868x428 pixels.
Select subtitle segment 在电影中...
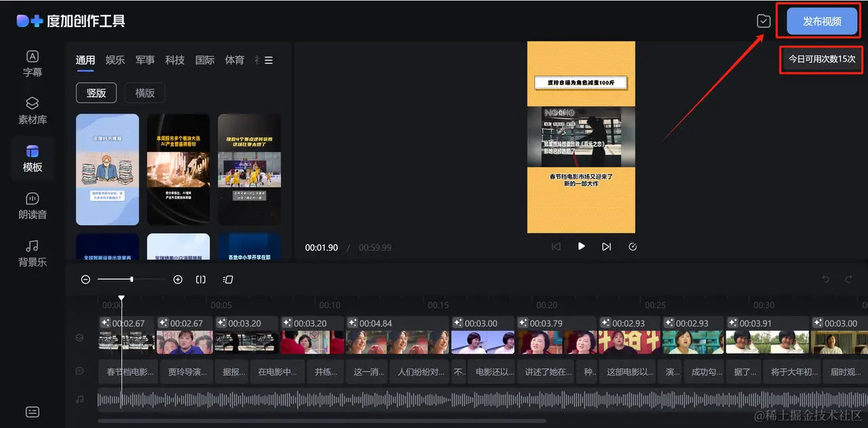coord(278,372)
